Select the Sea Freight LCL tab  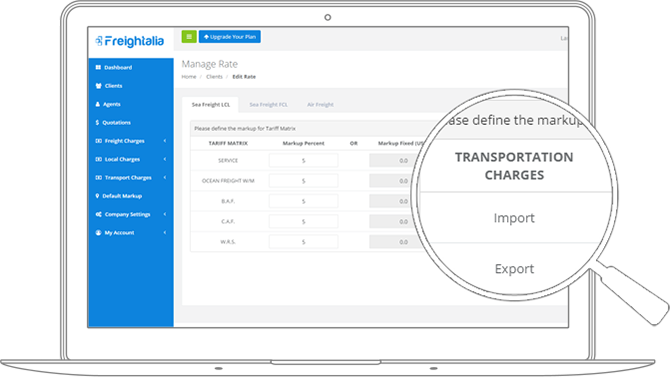pyautogui.click(x=211, y=105)
